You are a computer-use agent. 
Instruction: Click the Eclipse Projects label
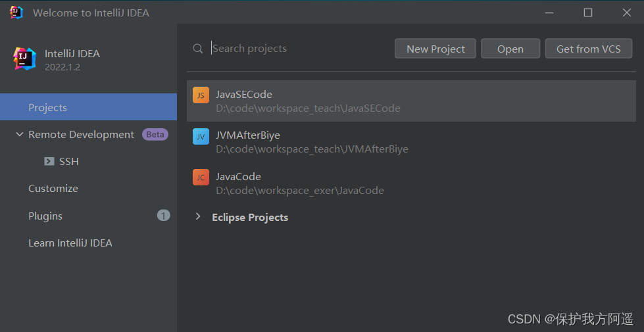(250, 217)
